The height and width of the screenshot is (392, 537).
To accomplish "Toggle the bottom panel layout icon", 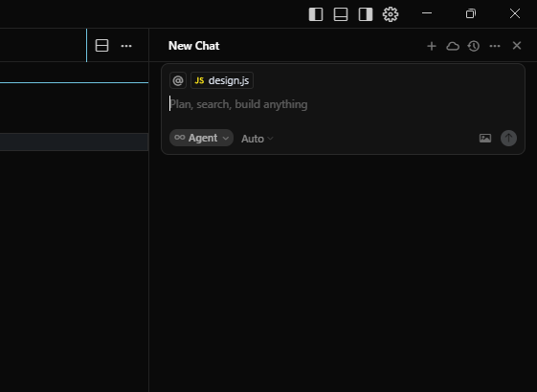I will 341,14.
